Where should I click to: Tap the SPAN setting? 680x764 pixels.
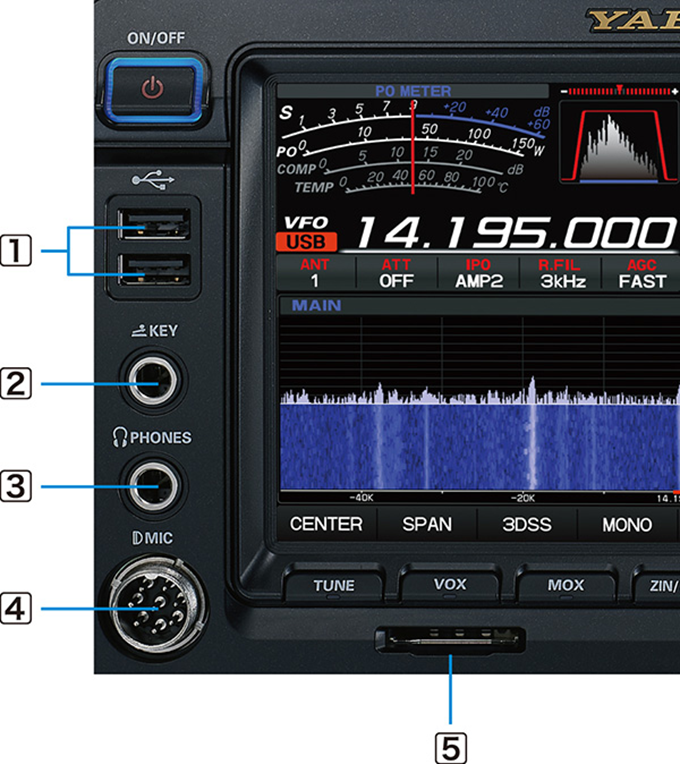point(427,524)
